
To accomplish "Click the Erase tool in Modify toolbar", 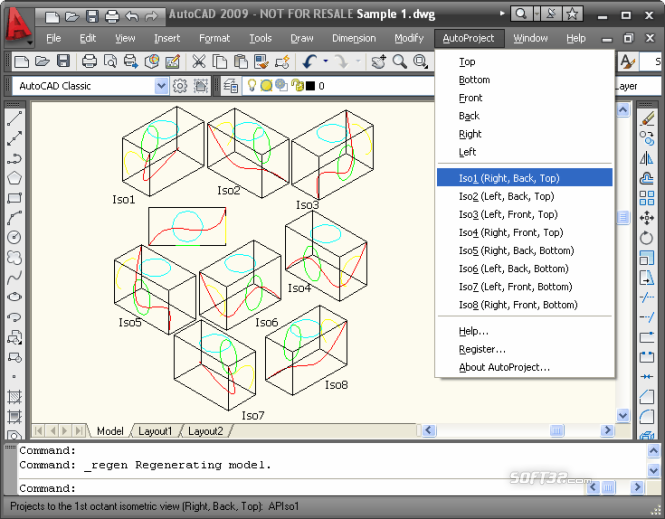I will click(647, 119).
